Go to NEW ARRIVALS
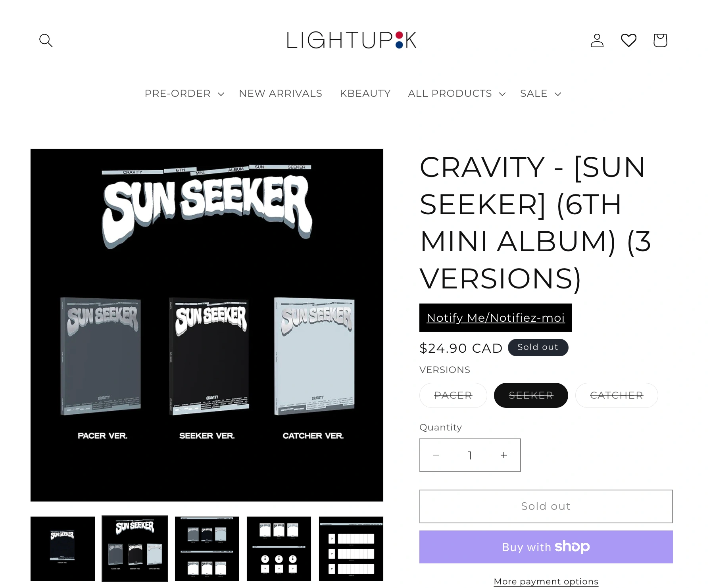 (x=281, y=94)
